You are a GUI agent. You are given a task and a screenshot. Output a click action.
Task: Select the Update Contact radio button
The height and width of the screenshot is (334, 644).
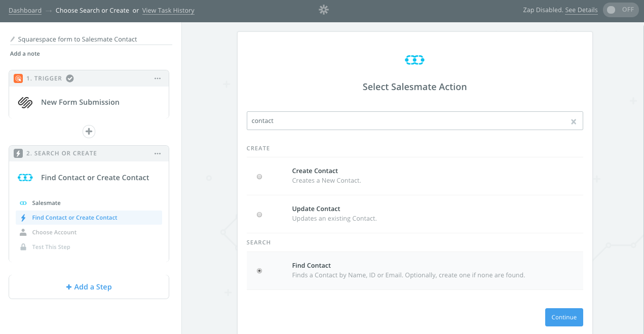[x=259, y=215]
